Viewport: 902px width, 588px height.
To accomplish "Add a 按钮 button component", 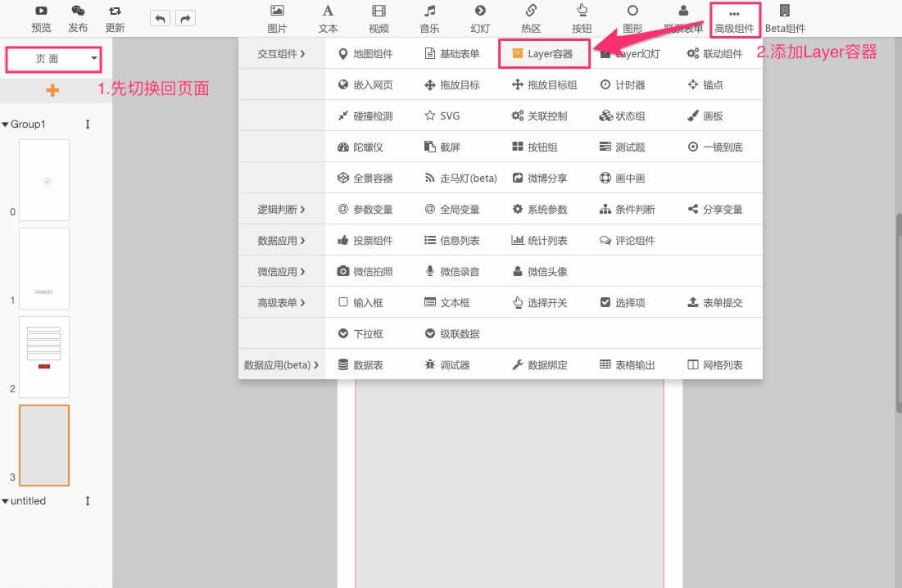I will [582, 18].
